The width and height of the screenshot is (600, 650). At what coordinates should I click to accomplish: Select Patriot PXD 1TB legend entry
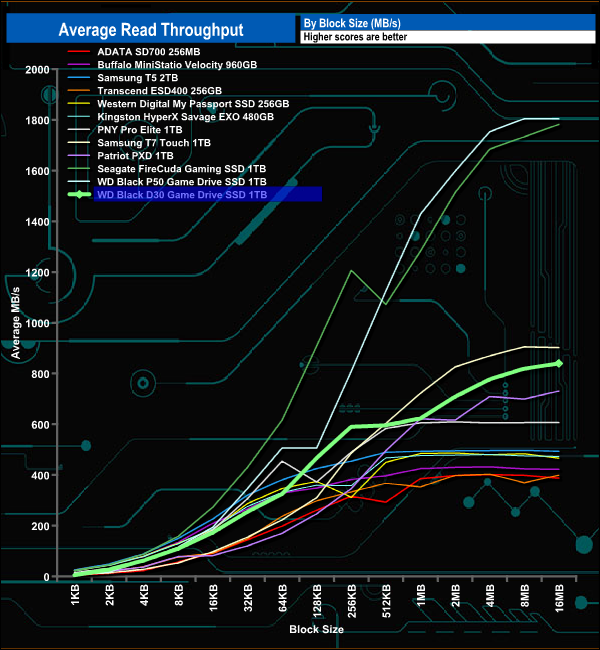[135, 156]
